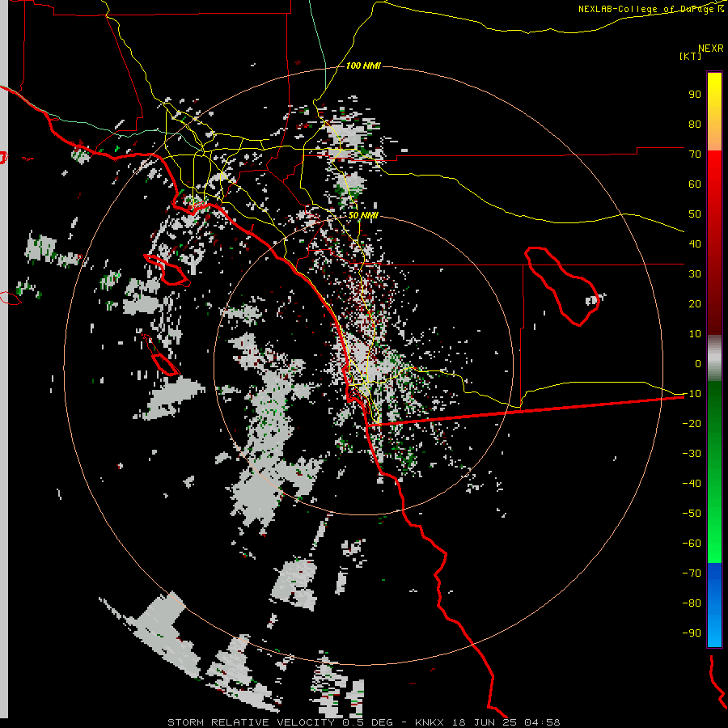Click the [KT] units label
This screenshot has height=728, width=728.
coord(691,56)
